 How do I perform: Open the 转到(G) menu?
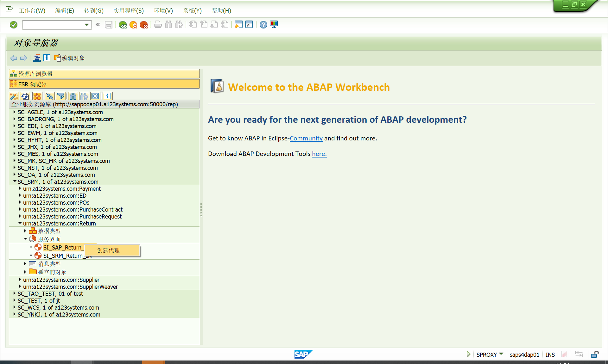[x=93, y=11]
